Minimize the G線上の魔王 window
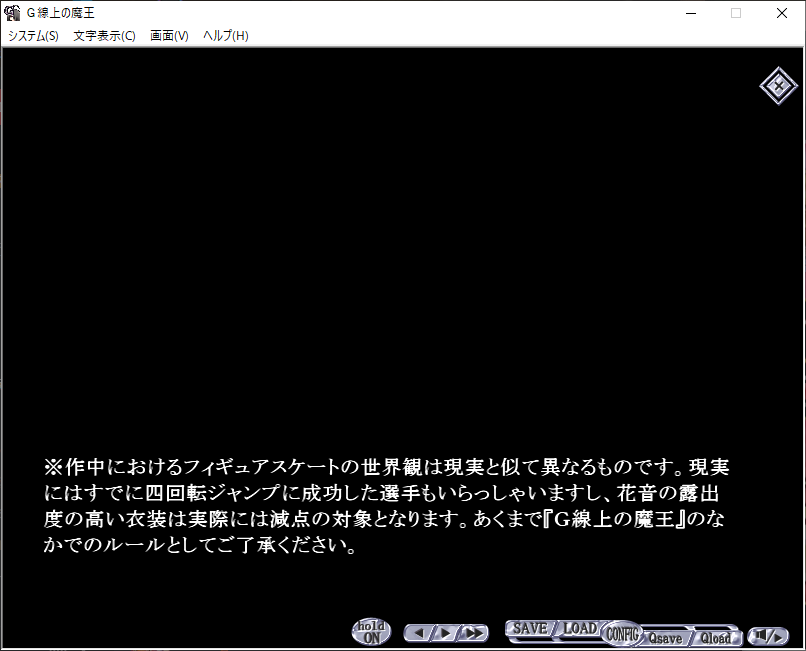The image size is (806, 651). tap(691, 13)
